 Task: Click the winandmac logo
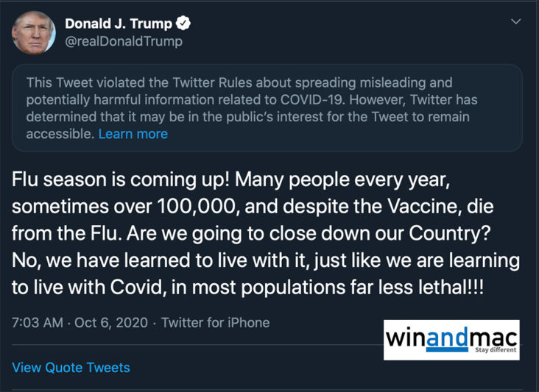coord(451,337)
